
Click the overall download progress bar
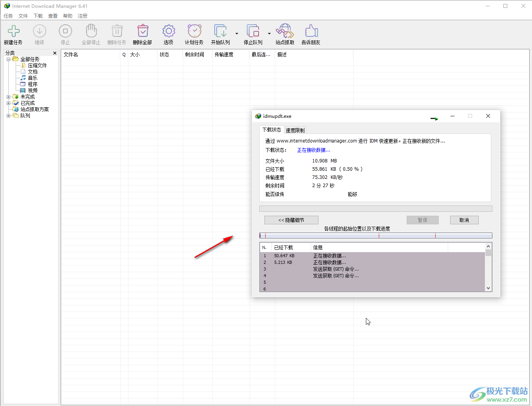[376, 209]
